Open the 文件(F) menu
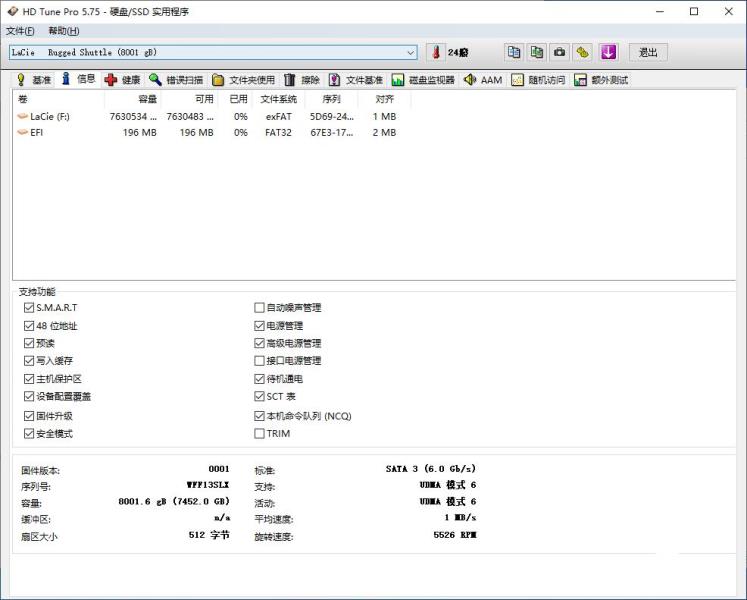 tap(20, 31)
